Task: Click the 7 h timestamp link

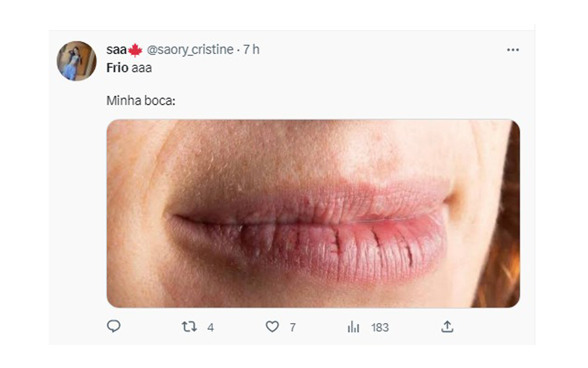Action: [x=251, y=50]
